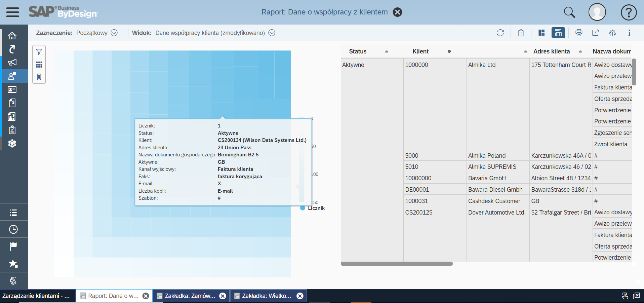Show report information icon

(x=629, y=33)
